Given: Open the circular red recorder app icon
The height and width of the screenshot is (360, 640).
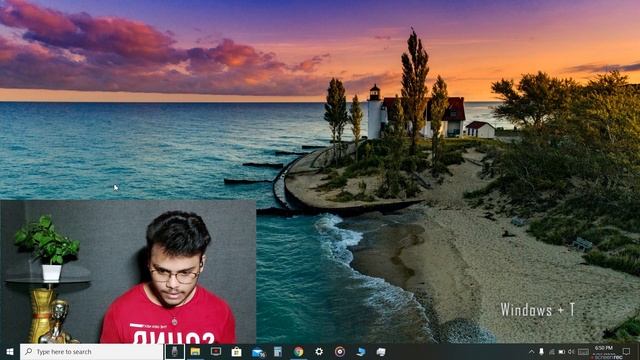Looking at the screenshot, I should click(340, 351).
